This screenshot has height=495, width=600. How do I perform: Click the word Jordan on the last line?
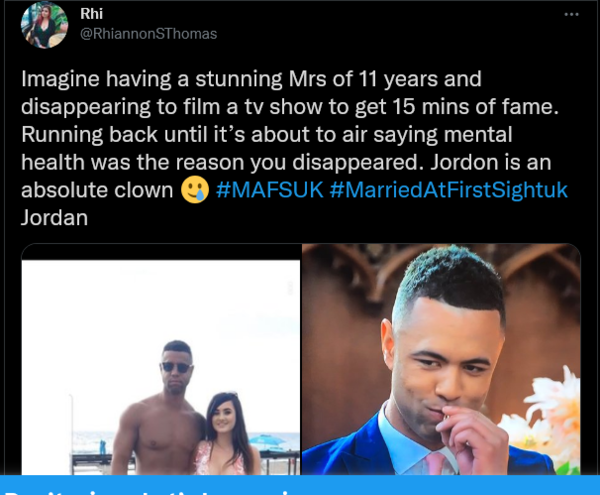pos(54,218)
